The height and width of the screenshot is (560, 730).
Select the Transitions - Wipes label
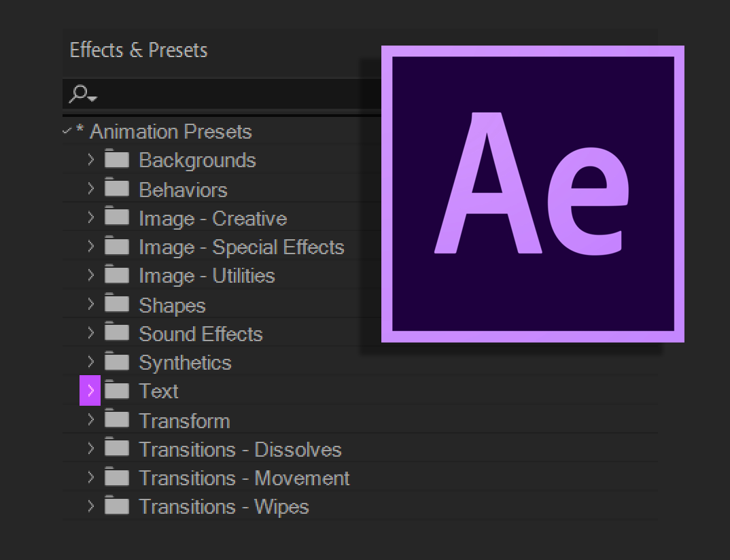224,508
